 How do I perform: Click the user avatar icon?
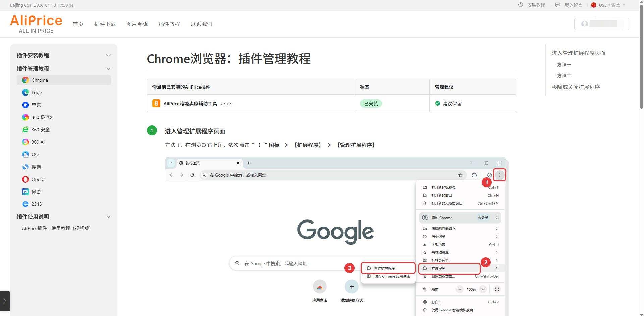585,24
